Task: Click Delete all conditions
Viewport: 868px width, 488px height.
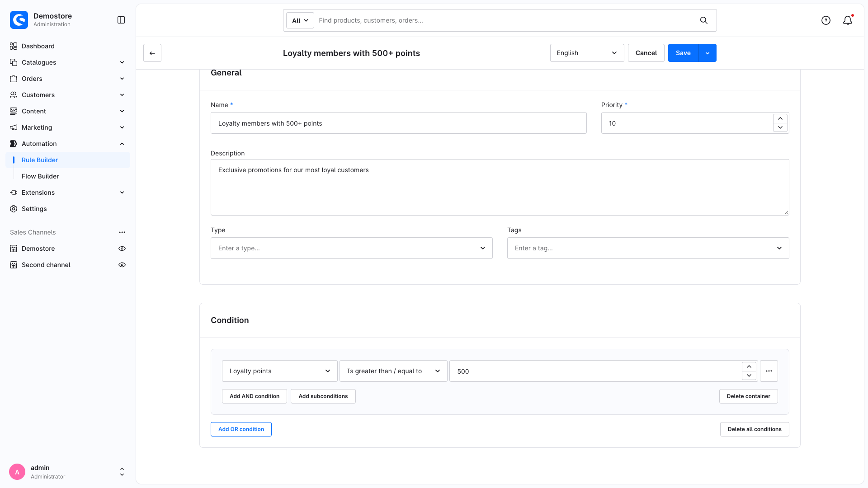Action: click(x=755, y=429)
